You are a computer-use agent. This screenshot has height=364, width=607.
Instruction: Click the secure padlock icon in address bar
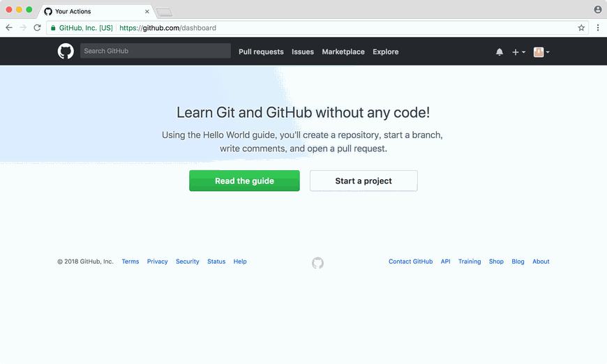click(x=53, y=28)
